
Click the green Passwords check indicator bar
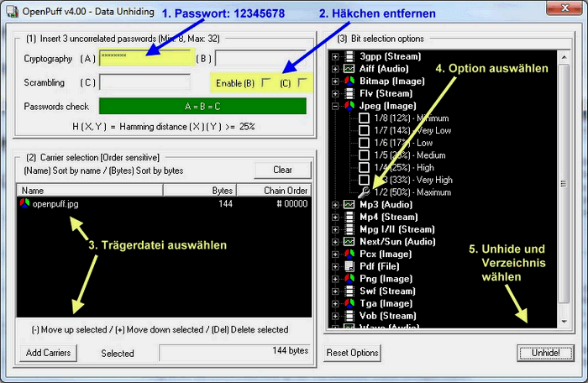coord(202,106)
